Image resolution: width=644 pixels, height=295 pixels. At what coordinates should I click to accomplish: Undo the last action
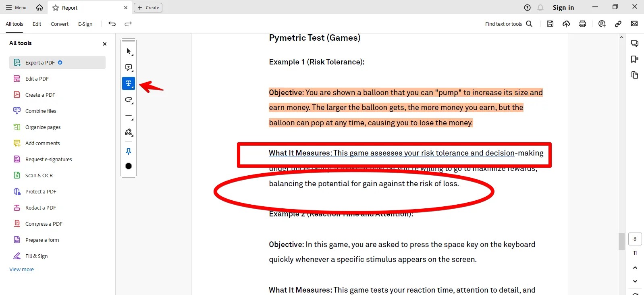112,24
